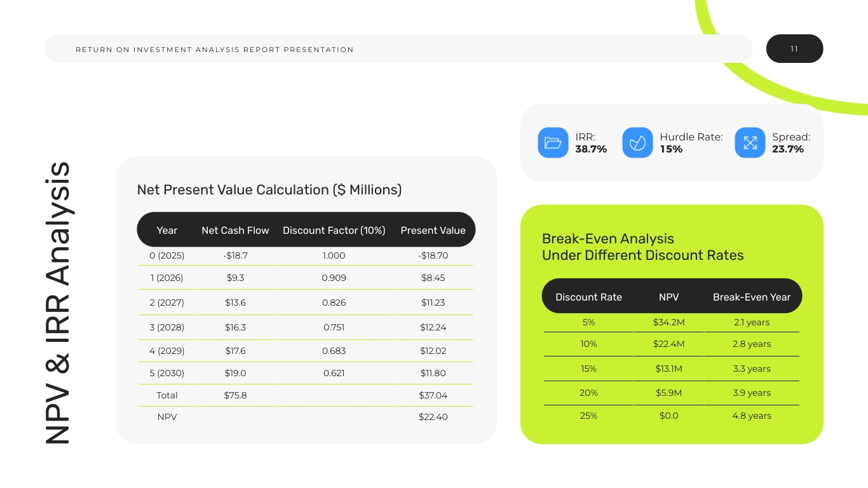Viewport: 868px width, 488px height.
Task: Select 'Net Present Value Calculation ($ Millions)' heading
Action: (269, 189)
